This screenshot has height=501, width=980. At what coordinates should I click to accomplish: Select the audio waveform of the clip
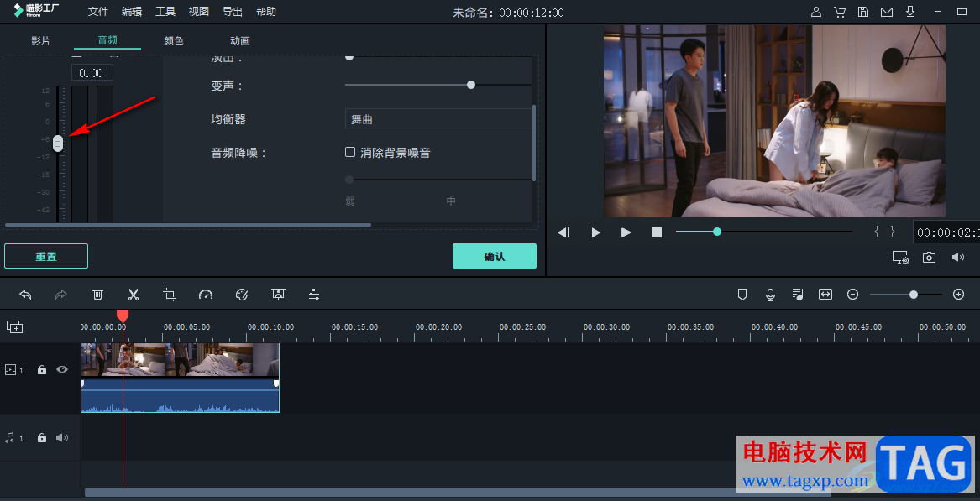click(x=180, y=396)
